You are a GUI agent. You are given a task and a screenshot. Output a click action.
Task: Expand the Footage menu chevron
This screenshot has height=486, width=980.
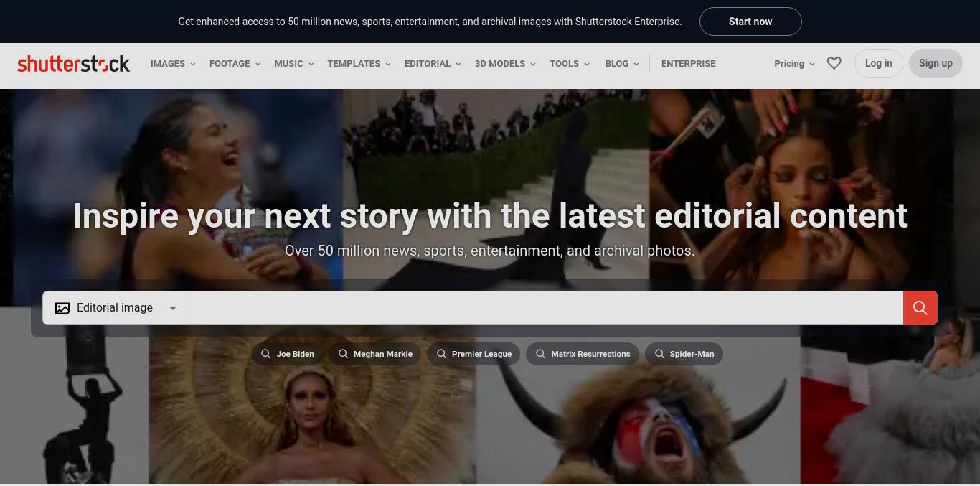point(258,64)
